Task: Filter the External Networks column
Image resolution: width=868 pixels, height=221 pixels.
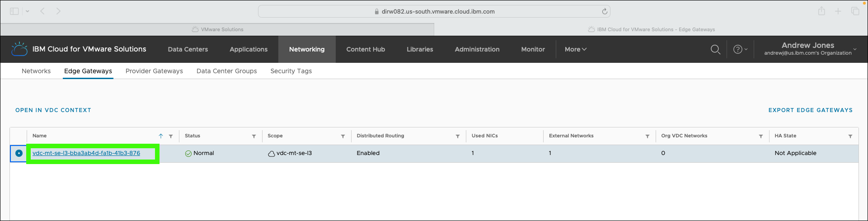Action: tap(647, 136)
